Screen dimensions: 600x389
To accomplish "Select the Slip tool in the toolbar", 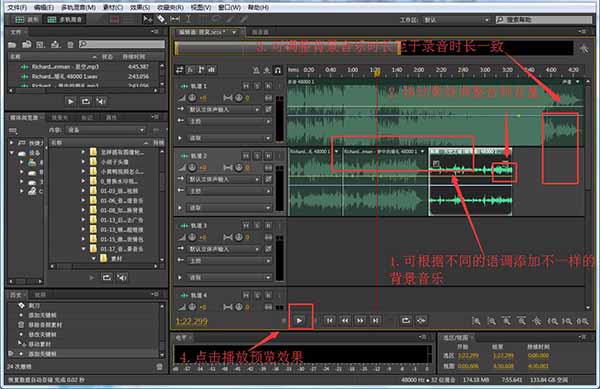I will [175, 19].
